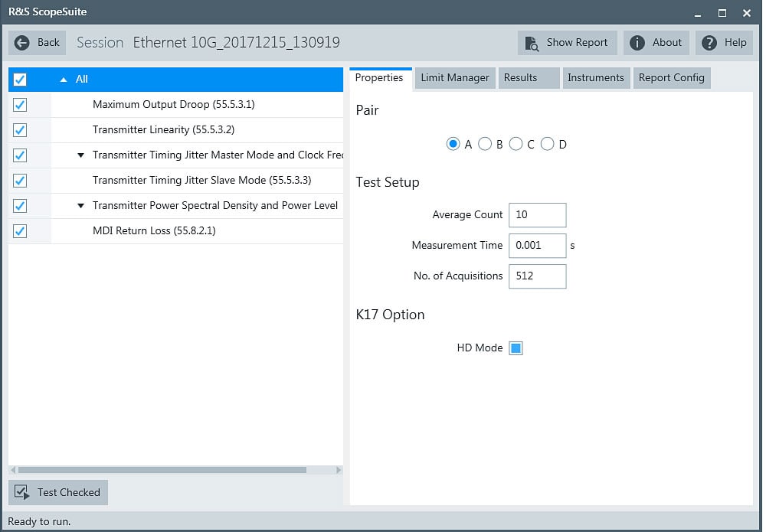Enable HD Mode under K17 Option
Viewport: 766px width, 532px height.
516,348
